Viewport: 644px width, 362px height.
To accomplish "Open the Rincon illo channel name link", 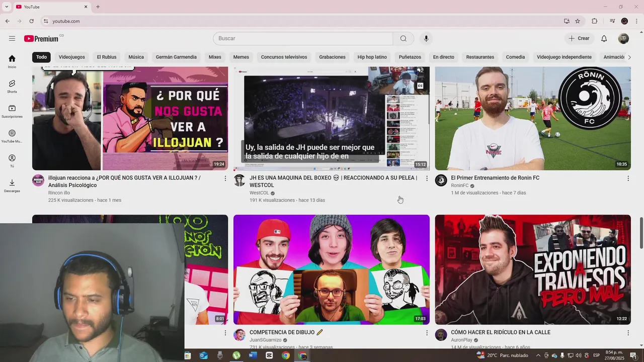I will tap(59, 193).
